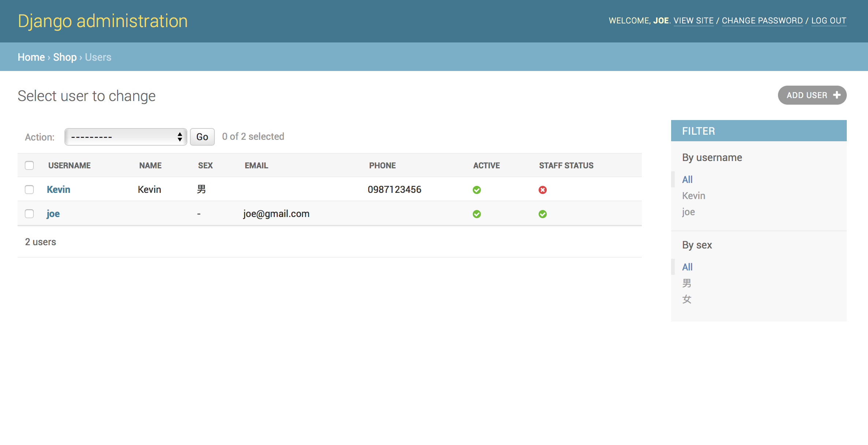Click joe's green staff status icon
Image resolution: width=868 pixels, height=445 pixels.
pyautogui.click(x=542, y=214)
